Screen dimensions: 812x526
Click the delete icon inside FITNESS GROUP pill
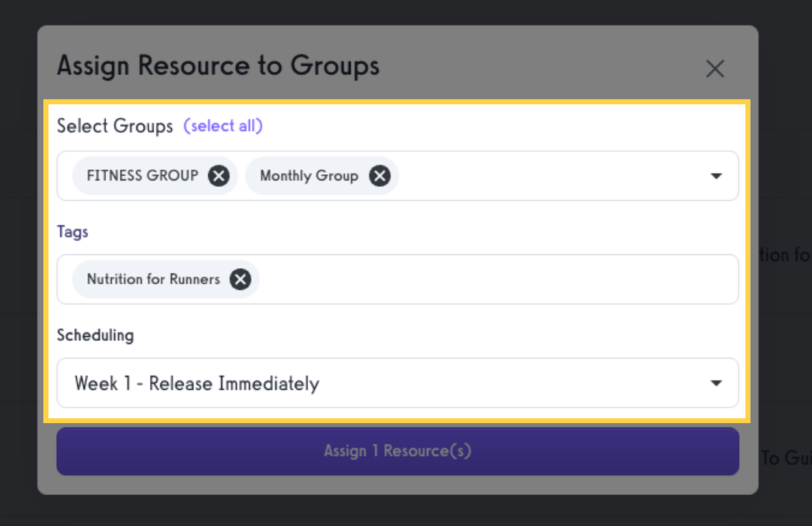218,175
